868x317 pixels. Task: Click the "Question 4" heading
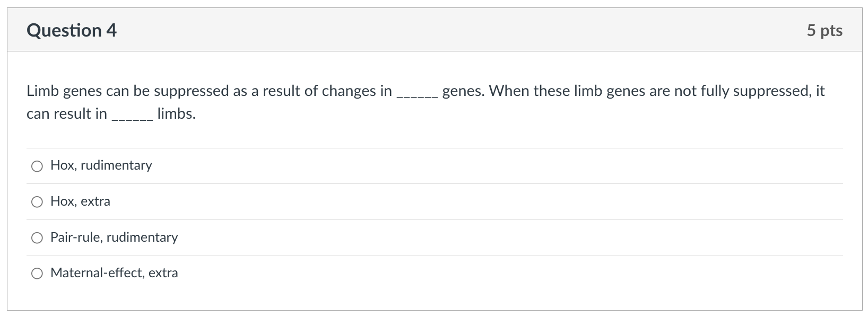point(72,31)
